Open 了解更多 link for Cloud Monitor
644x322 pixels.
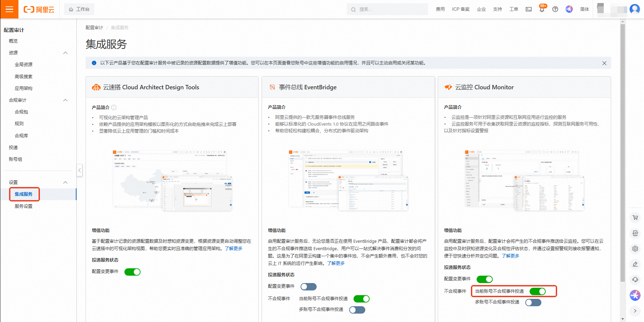coord(511,256)
